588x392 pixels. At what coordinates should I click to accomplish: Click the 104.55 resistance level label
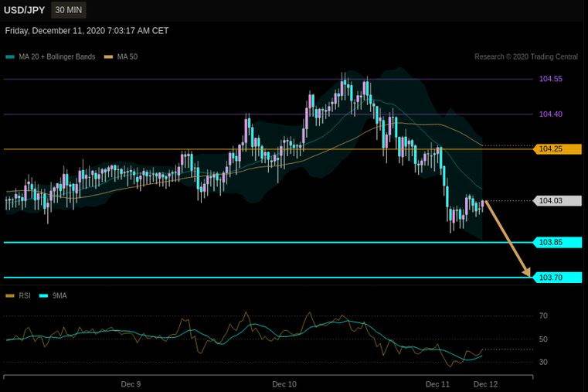[550, 79]
